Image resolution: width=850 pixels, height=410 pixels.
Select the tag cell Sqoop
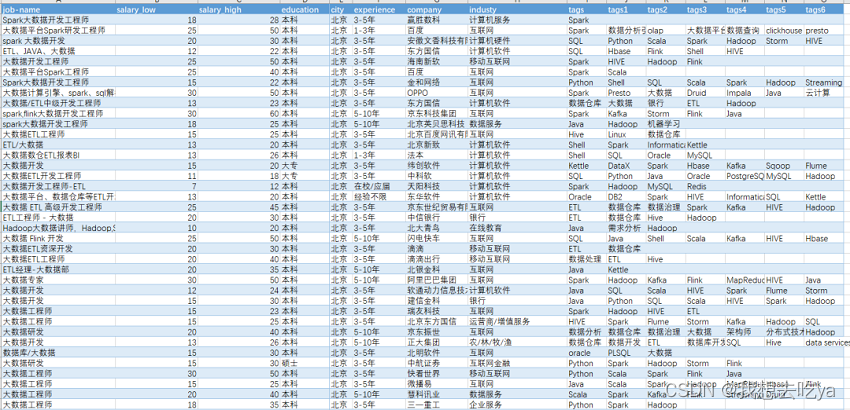784,165
